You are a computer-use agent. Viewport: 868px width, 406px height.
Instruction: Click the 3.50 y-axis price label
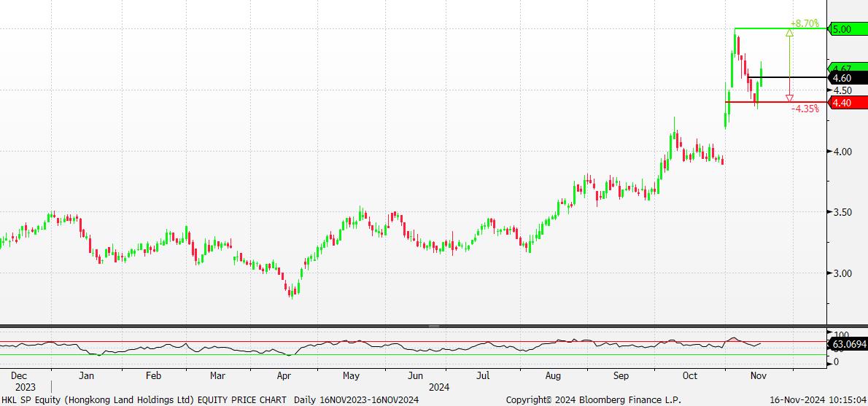click(842, 212)
